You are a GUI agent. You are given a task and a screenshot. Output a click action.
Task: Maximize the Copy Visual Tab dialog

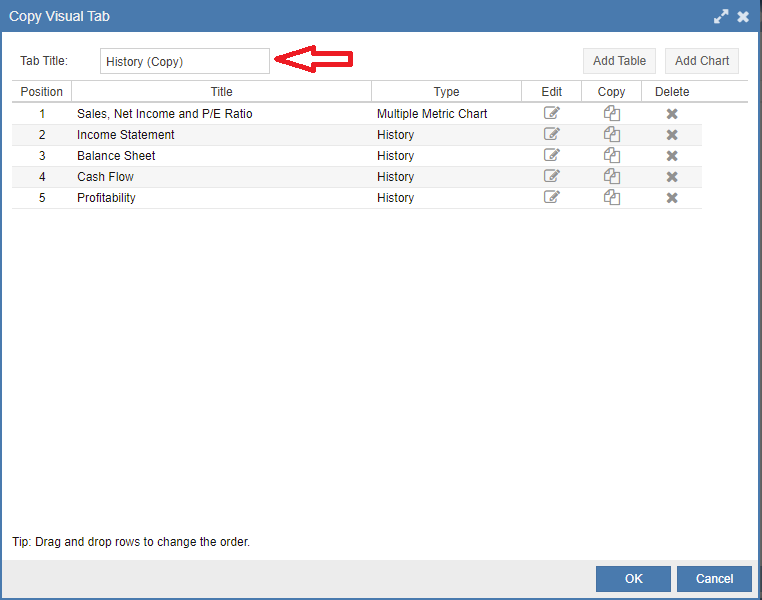tap(721, 17)
